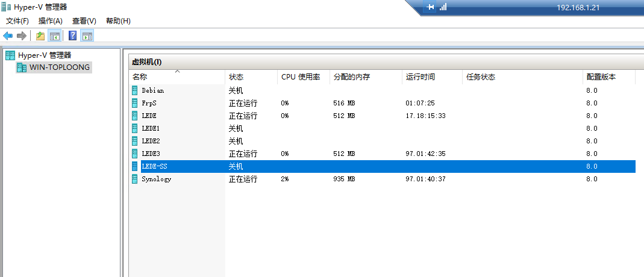Image resolution: width=644 pixels, height=277 pixels.
Task: Select the Synology virtual machine name
Action: [157, 179]
